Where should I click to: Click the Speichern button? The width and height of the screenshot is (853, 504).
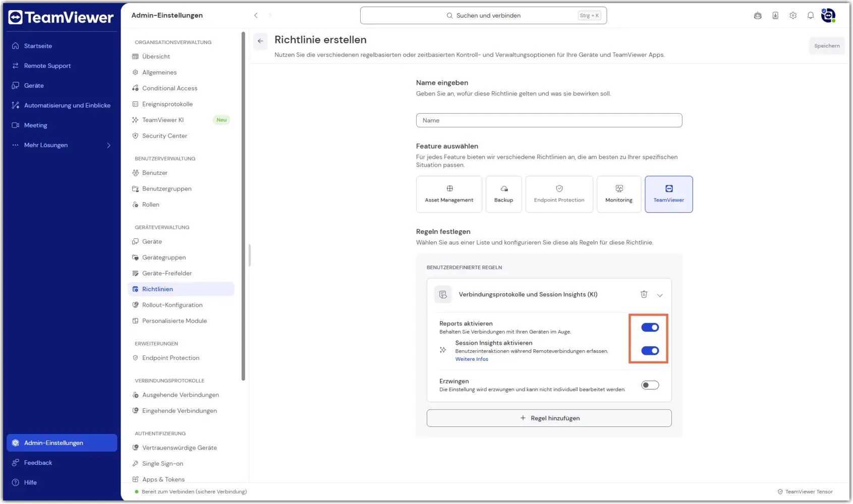(x=827, y=46)
